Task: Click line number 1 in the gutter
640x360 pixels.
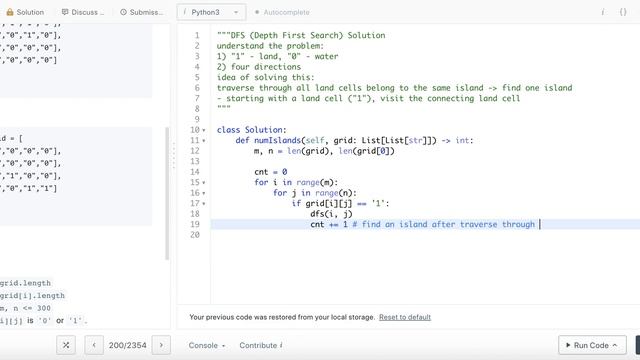Action: click(x=197, y=36)
